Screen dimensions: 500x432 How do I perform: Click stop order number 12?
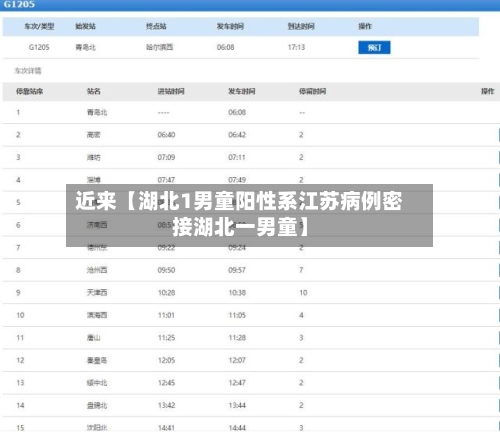tap(20, 360)
